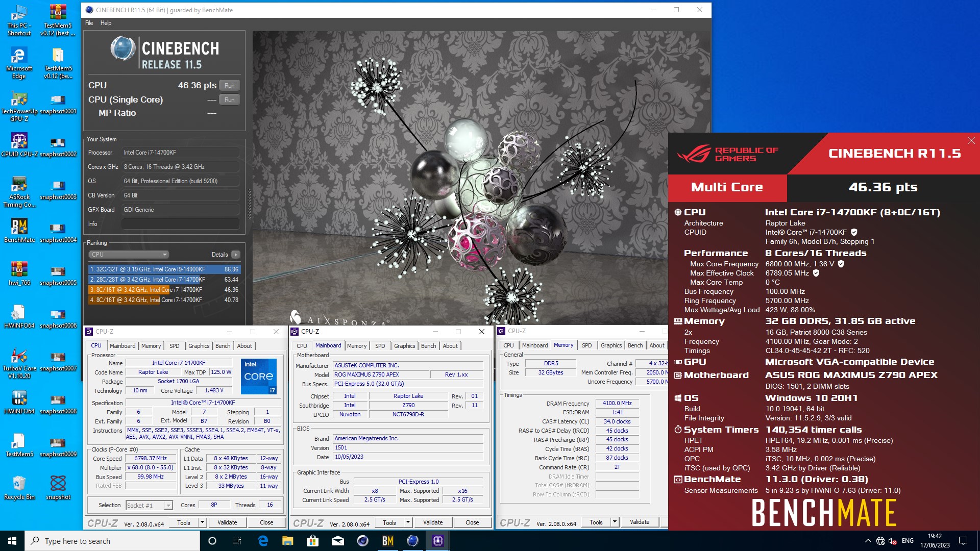
Task: Click Validate in Memory CPU-Z window
Action: pos(640,522)
